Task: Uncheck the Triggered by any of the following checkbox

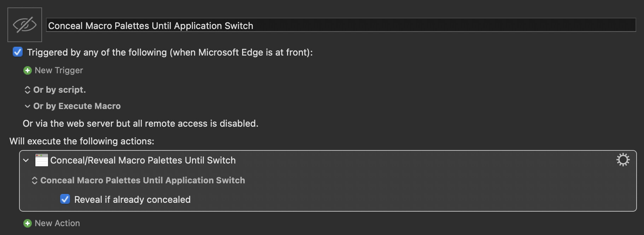Action: [18, 52]
